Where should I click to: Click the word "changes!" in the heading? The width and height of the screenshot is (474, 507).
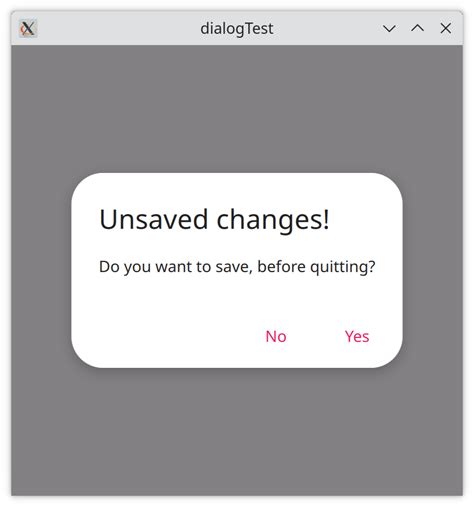pos(273,220)
